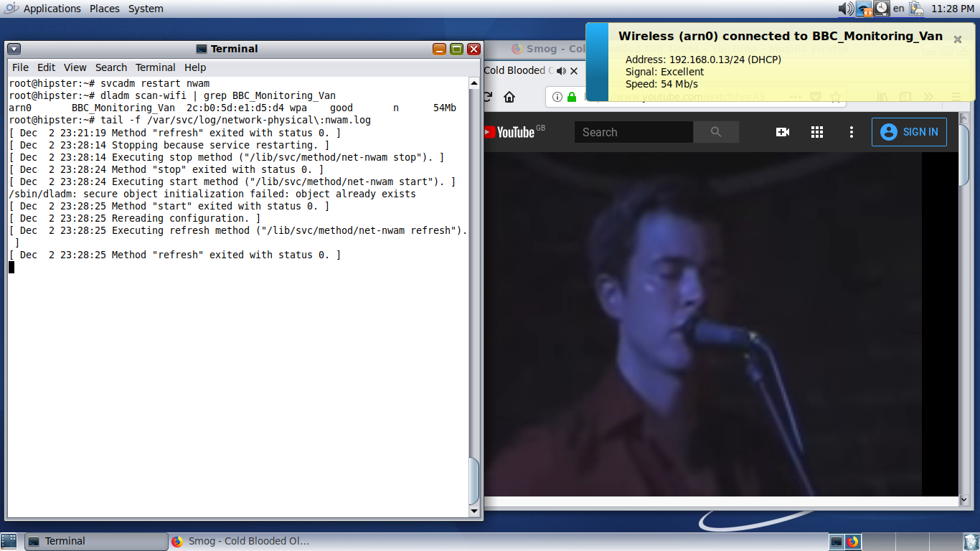The width and height of the screenshot is (980, 551).
Task: Mute the Cold Blooded tab audio icon
Action: pyautogui.click(x=561, y=70)
